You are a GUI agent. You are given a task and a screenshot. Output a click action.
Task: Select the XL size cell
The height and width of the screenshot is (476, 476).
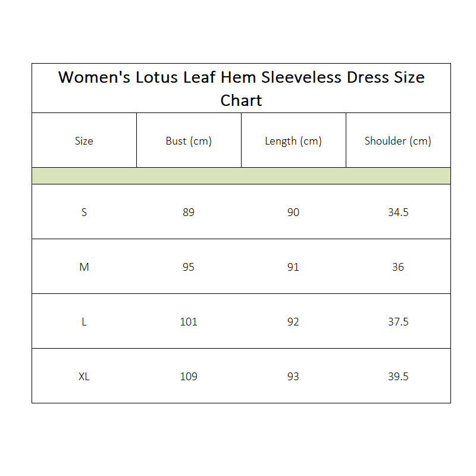84,377
